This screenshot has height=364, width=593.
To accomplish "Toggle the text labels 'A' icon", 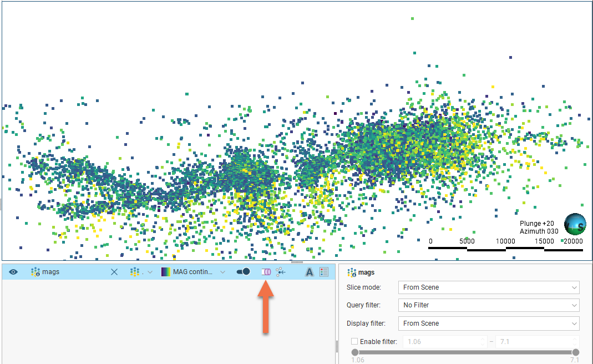I will (x=310, y=272).
